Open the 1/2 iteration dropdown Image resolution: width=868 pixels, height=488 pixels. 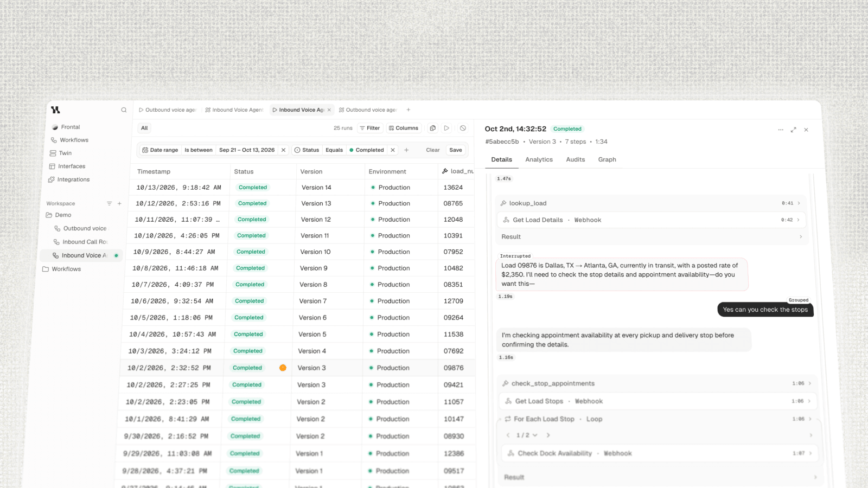tap(527, 435)
